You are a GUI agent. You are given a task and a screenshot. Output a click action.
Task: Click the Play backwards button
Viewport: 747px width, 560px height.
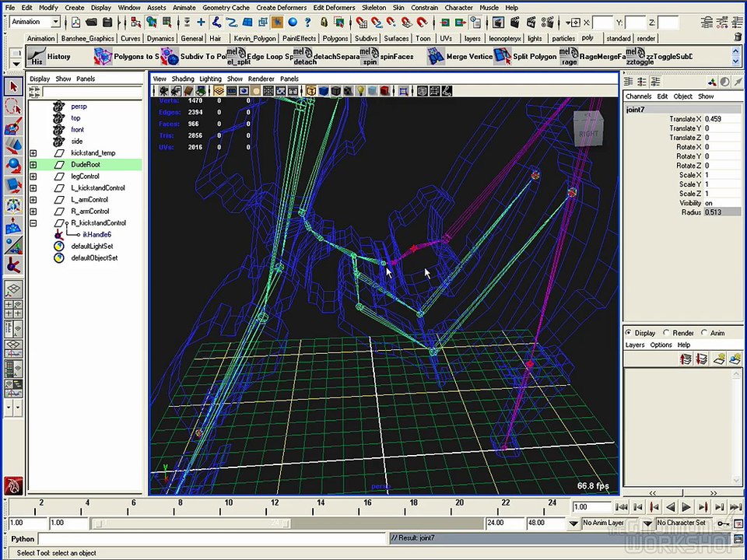(671, 507)
